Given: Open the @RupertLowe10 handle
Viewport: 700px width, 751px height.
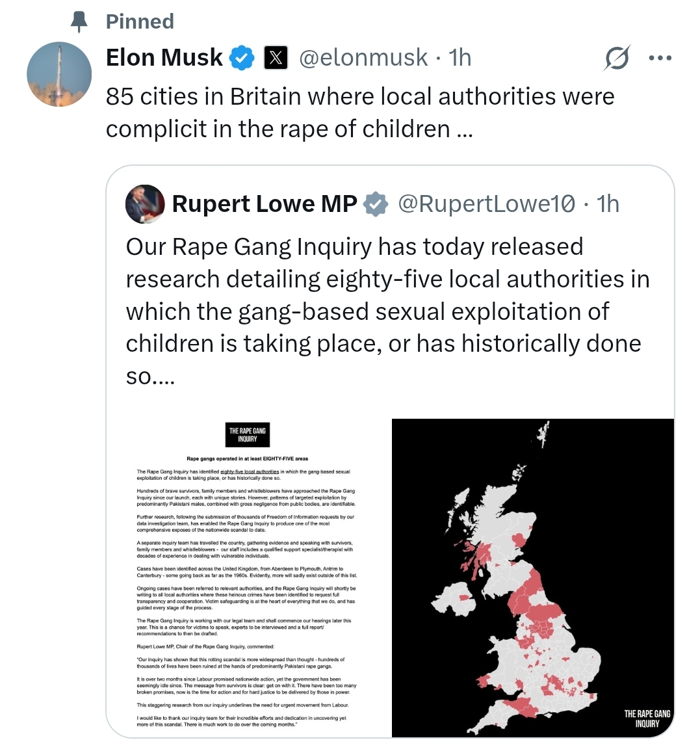Looking at the screenshot, I should coord(486,204).
